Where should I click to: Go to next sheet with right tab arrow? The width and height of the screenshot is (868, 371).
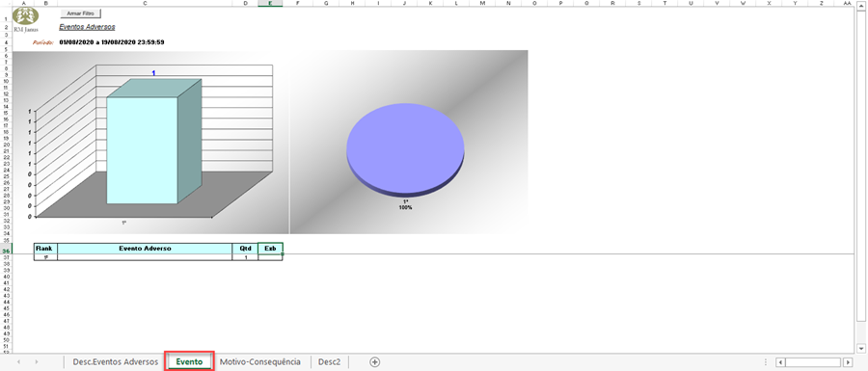[x=37, y=361]
